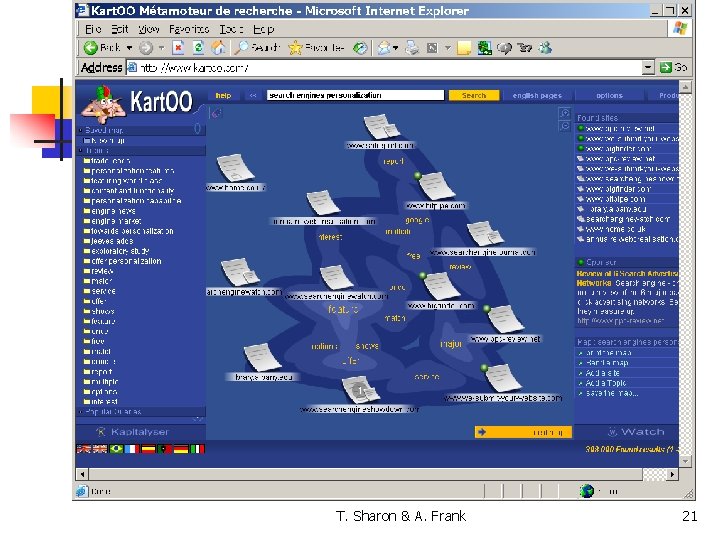This screenshot has width=720, height=540.
Task: Open the Tools menu
Action: click(231, 29)
